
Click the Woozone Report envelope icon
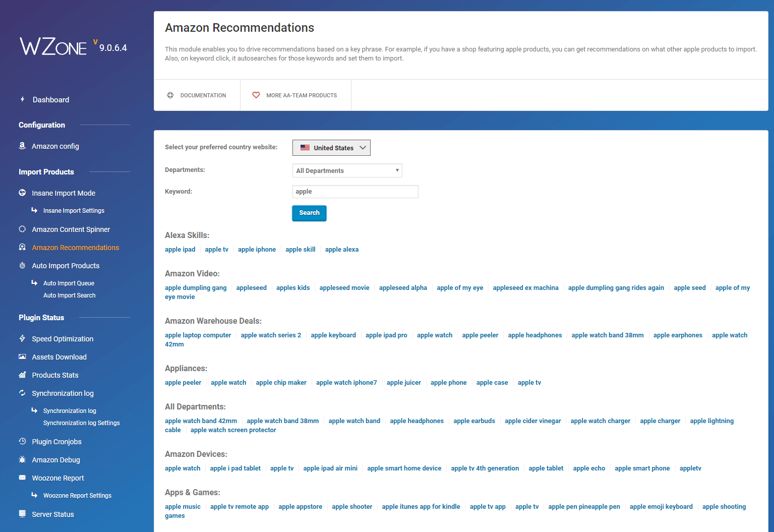pyautogui.click(x=22, y=478)
